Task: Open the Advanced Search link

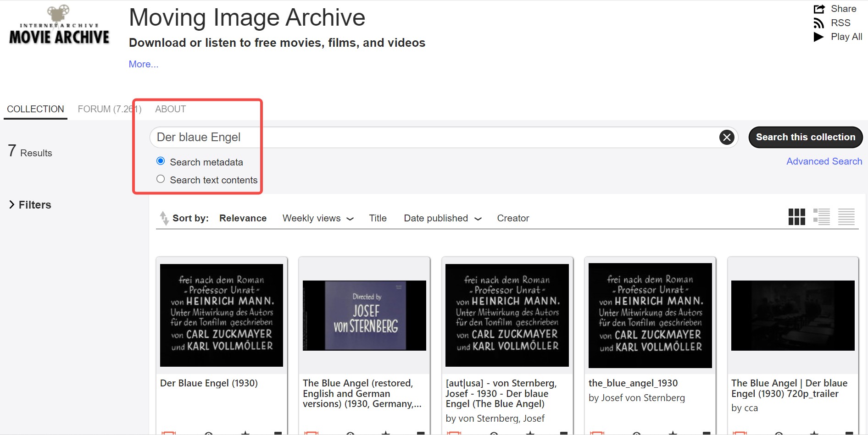Action: pyautogui.click(x=824, y=161)
